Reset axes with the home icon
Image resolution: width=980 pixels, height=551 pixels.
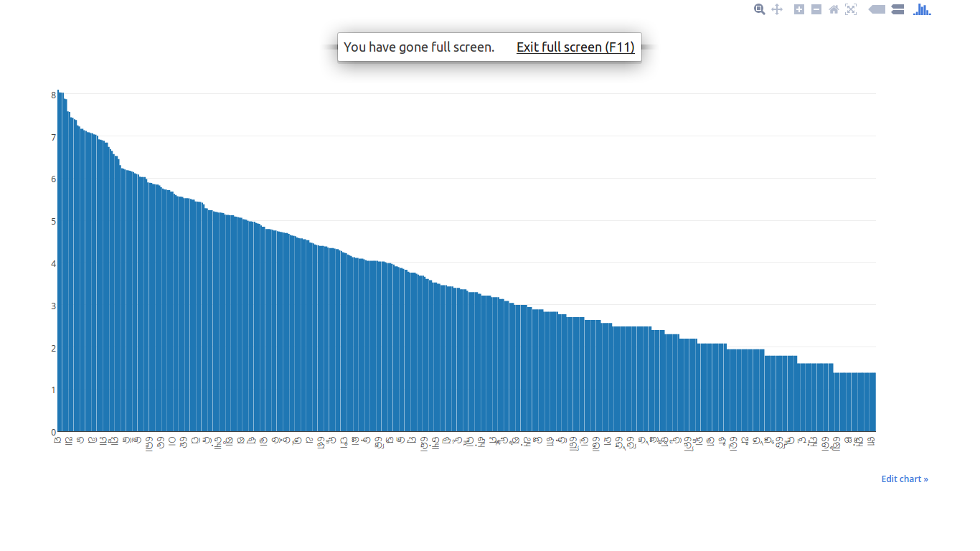(x=834, y=9)
